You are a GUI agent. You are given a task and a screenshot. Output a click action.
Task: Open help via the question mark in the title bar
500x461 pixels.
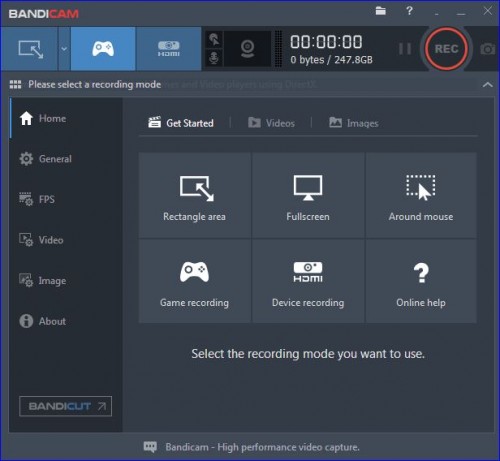tap(409, 11)
